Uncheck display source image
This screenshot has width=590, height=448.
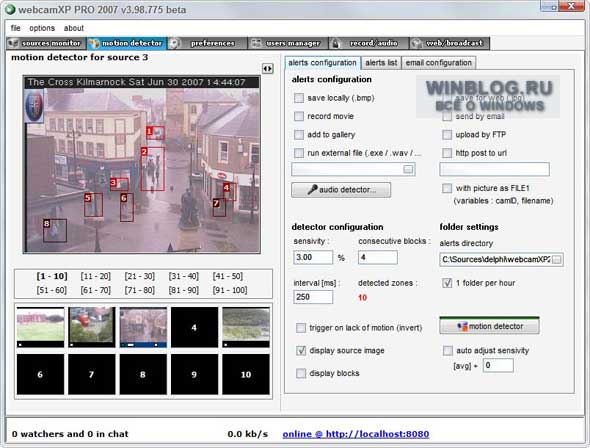tap(301, 351)
